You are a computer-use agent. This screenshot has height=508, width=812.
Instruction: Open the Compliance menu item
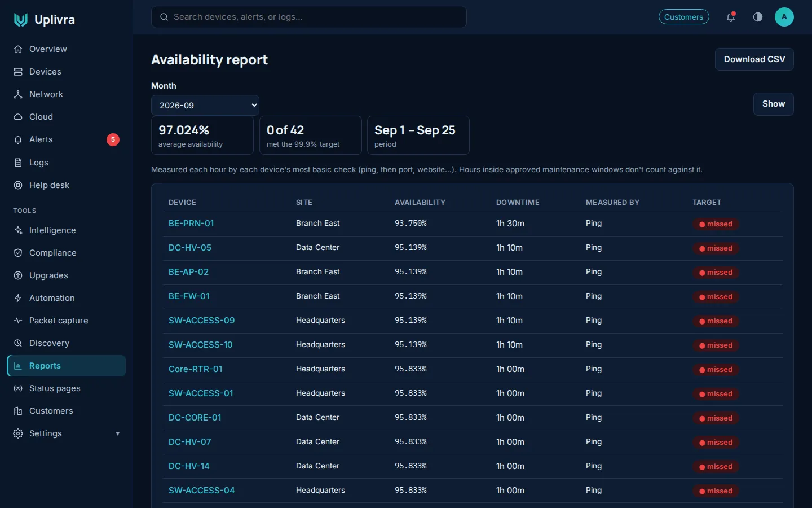pos(66,253)
